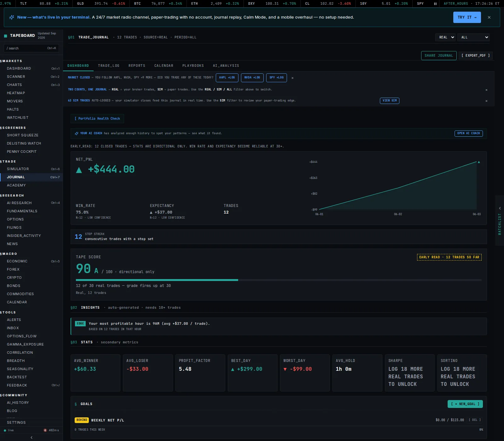504x441 pixels.
Task: Open the ALL period dropdown
Action: (474, 37)
